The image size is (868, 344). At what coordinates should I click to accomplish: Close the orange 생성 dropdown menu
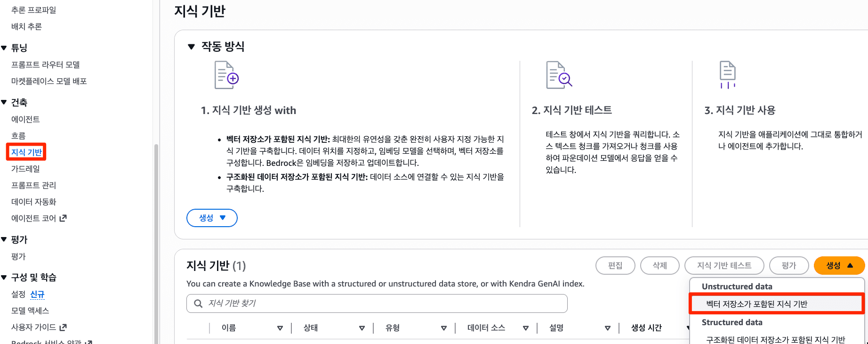(x=839, y=265)
